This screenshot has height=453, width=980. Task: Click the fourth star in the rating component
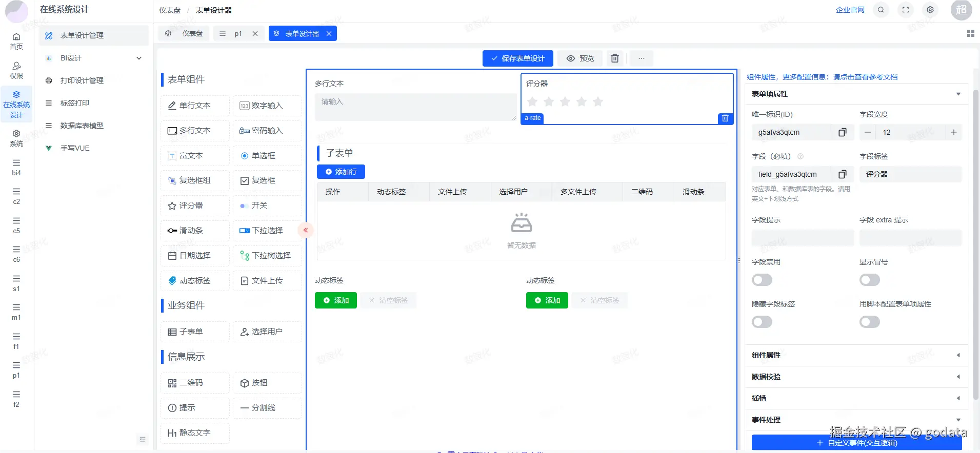click(582, 101)
